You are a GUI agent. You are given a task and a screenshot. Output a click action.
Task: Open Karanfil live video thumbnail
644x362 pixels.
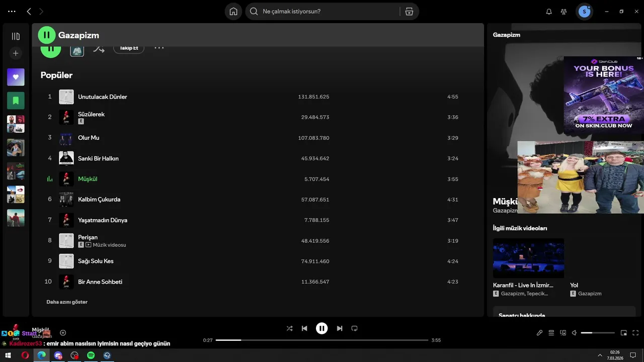click(x=528, y=258)
